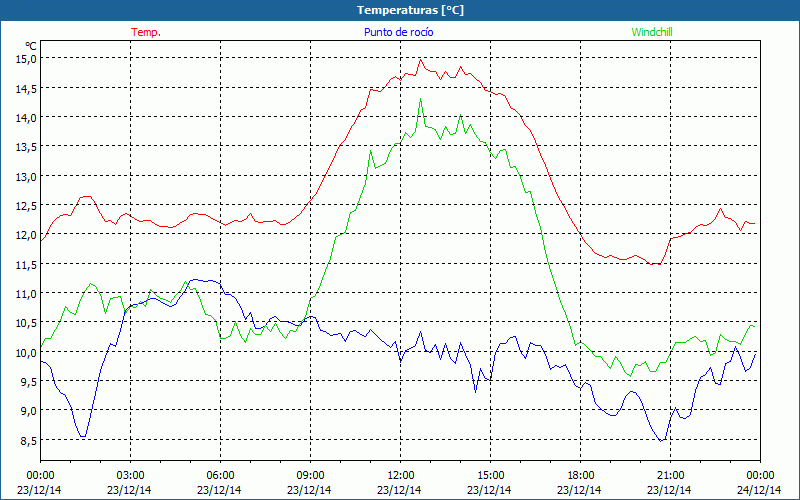Screen dimensions: 800x500
Task: Click the 15,0 y-axis value
Action: pyautogui.click(x=27, y=59)
